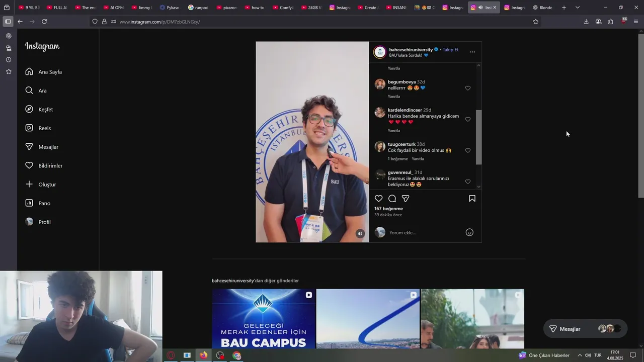Bookmark the page with star icon
Viewport: 644px width, 362px height.
(535, 22)
